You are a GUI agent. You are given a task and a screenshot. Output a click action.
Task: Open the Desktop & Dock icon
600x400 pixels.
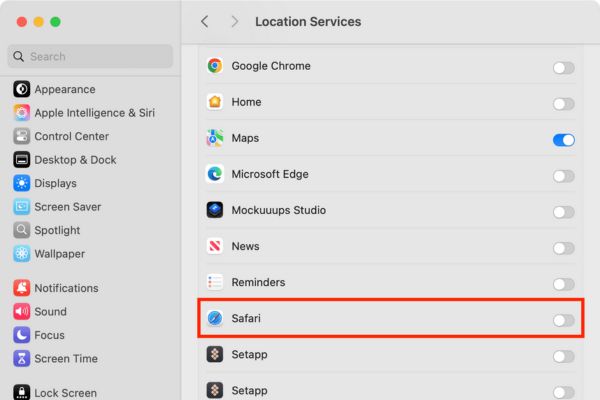tap(21, 160)
